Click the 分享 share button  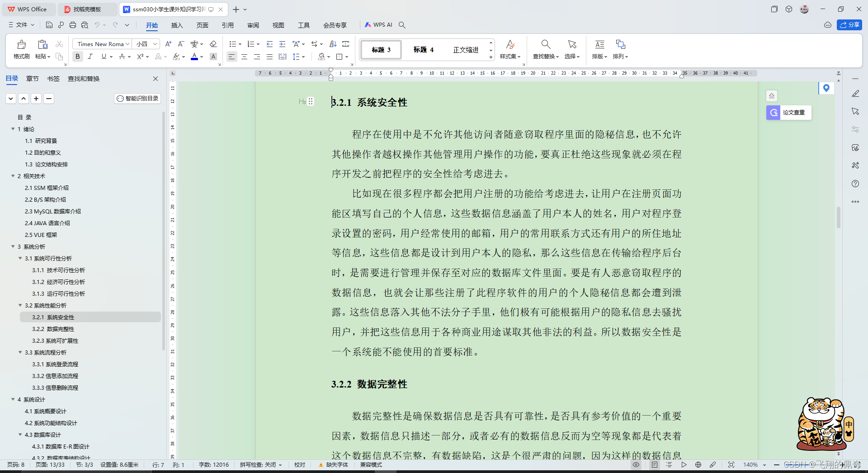point(849,25)
